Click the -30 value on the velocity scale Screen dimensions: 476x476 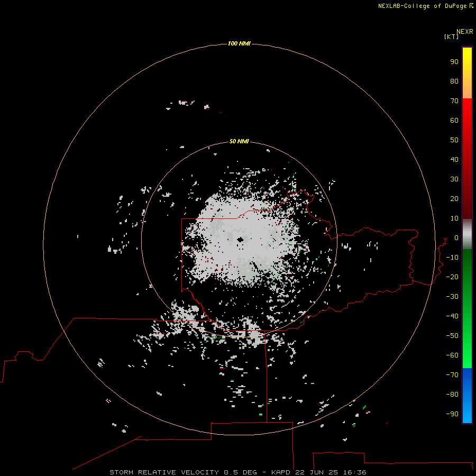[452, 297]
